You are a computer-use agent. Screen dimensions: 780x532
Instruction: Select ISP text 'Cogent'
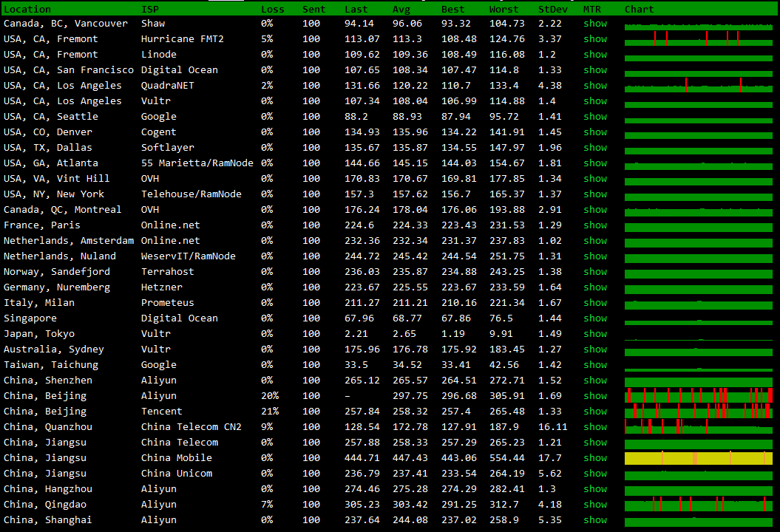point(159,132)
